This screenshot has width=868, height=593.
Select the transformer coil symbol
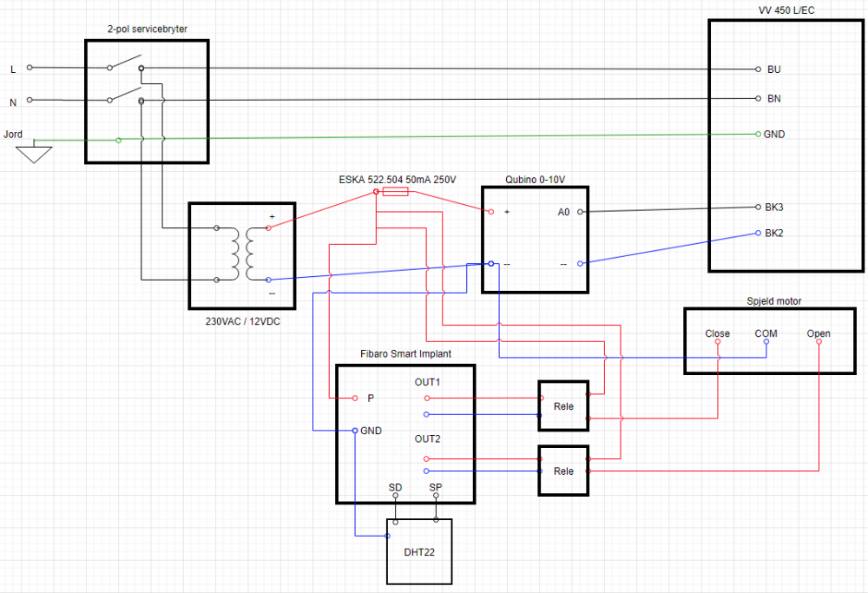click(x=242, y=254)
